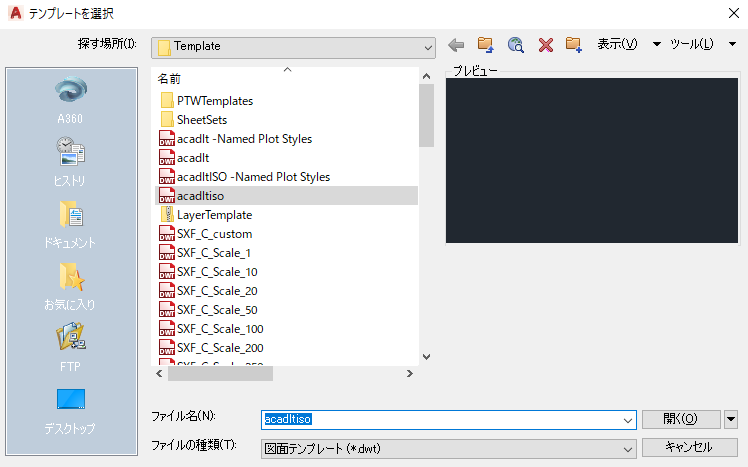748x467 pixels.
Task: Select acadltISO -Named Plot Styles template
Action: [253, 177]
